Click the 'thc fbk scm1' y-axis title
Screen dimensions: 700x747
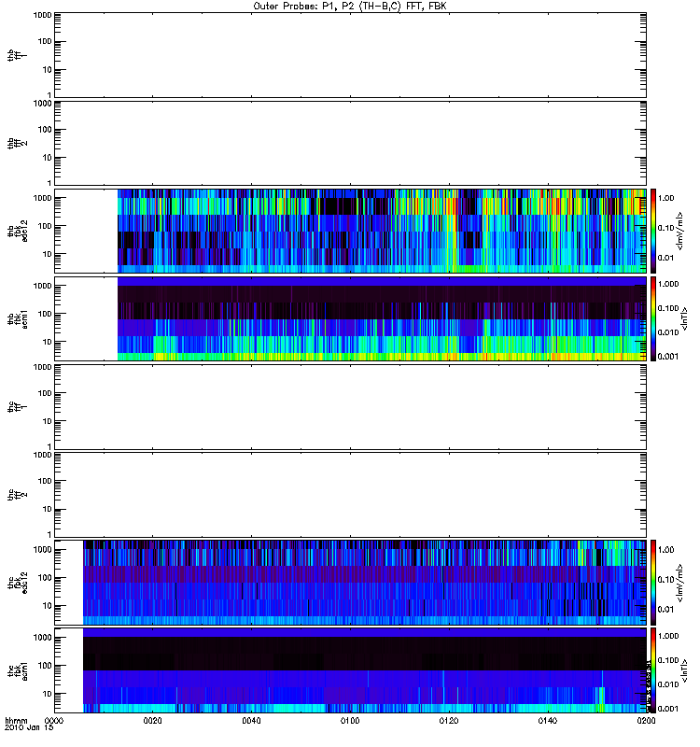18,670
